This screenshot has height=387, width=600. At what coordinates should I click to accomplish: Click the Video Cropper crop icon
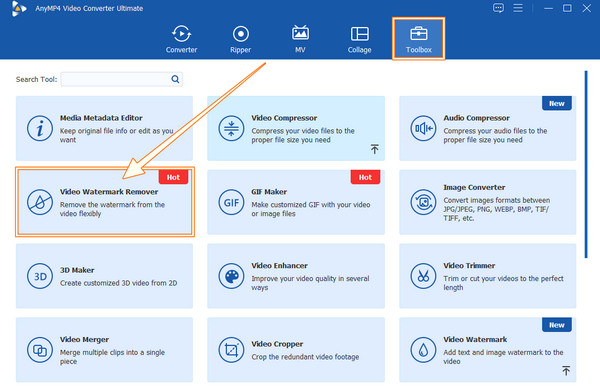point(231,350)
